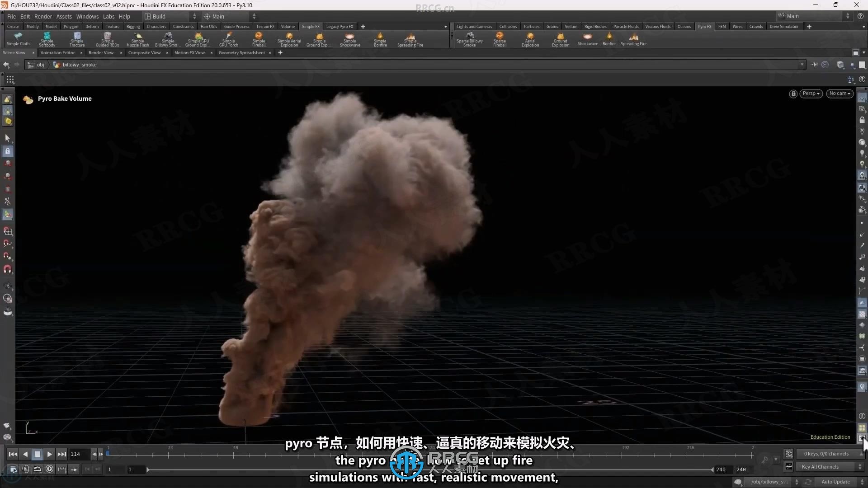The width and height of the screenshot is (868, 488).
Task: Toggle the padlock icon in right display toolbar
Action: [x=862, y=120]
